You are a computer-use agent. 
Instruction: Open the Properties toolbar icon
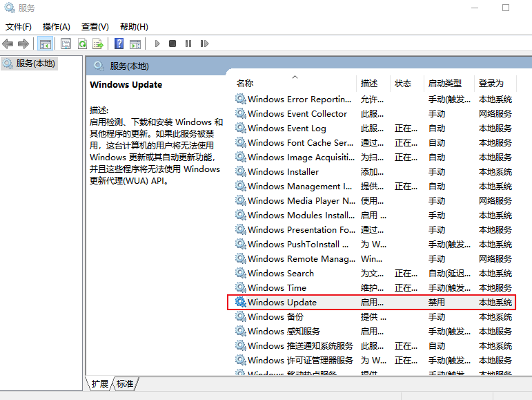(66, 44)
